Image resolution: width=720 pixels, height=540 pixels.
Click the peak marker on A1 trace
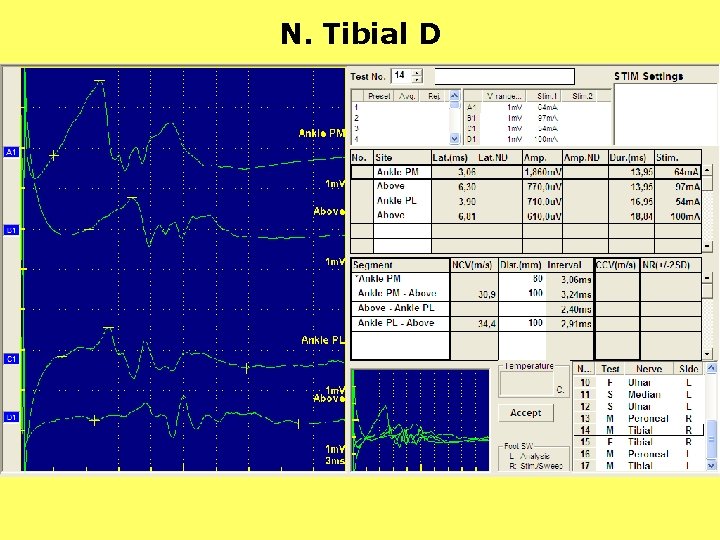tap(100, 81)
